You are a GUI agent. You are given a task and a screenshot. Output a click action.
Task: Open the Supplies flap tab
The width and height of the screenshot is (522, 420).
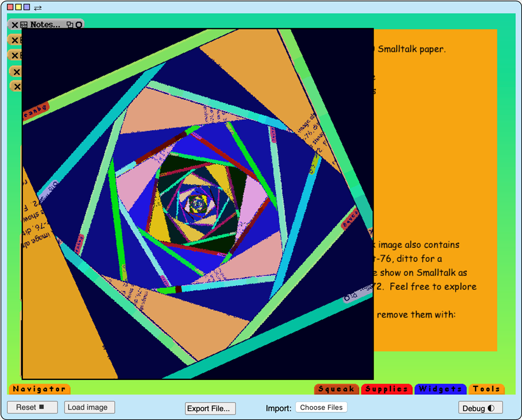coord(386,389)
